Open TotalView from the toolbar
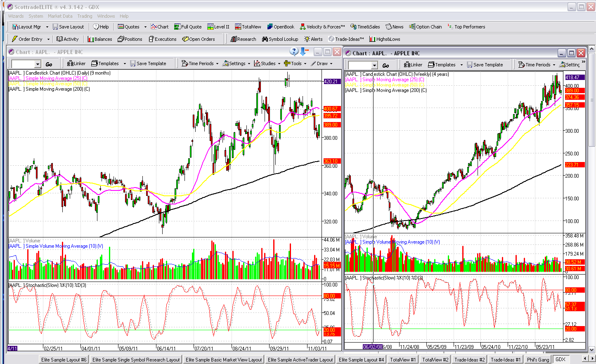The width and height of the screenshot is (596, 364). [248, 27]
